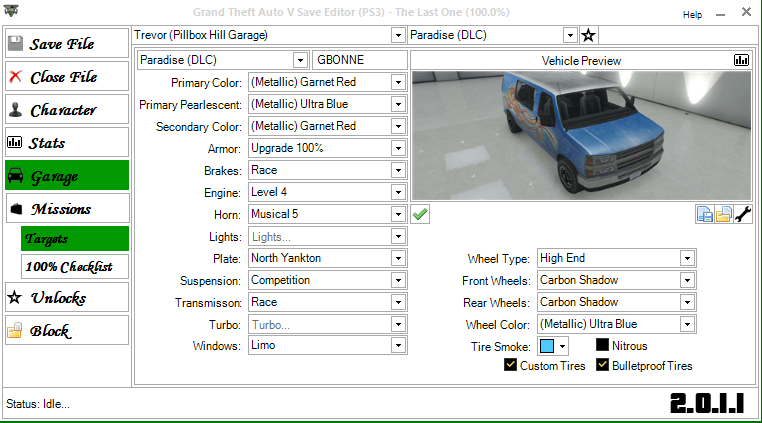Click the Unlocks star sidebar icon
762x423 pixels.
coord(15,297)
